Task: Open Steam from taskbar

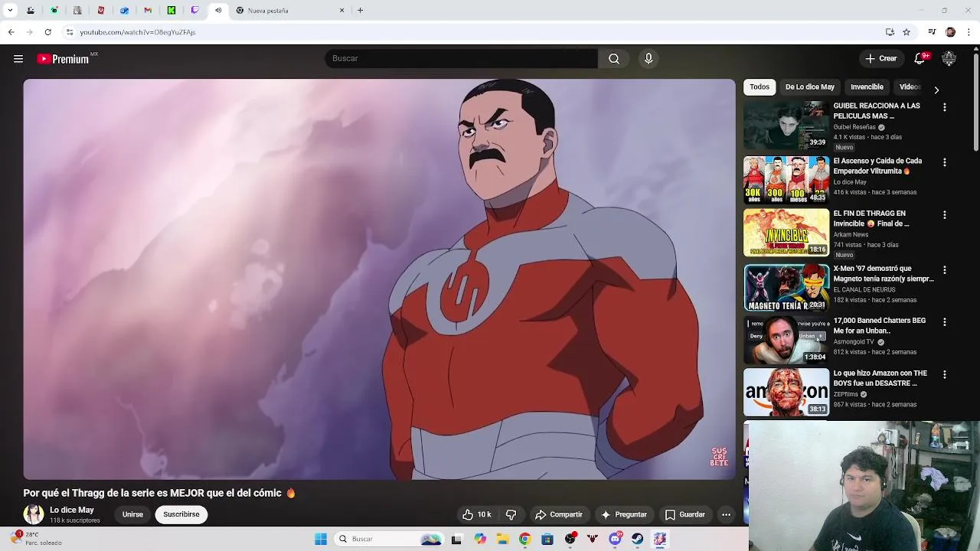Action: click(x=637, y=539)
